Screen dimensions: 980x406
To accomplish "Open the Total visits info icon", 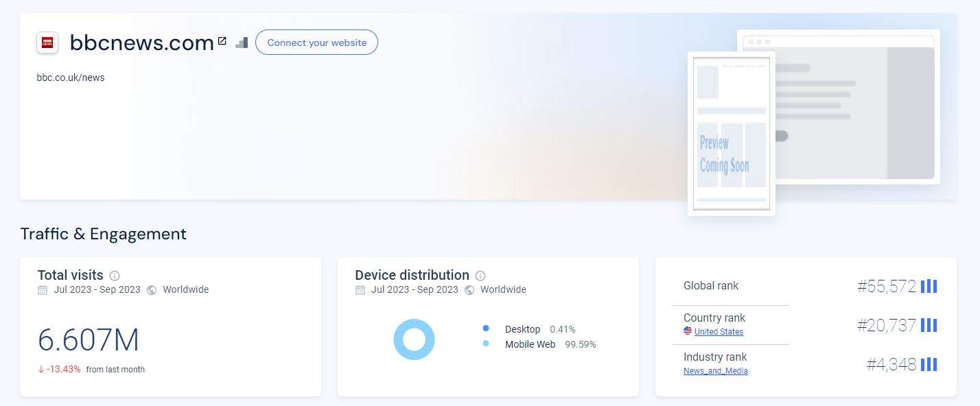I will (x=115, y=276).
